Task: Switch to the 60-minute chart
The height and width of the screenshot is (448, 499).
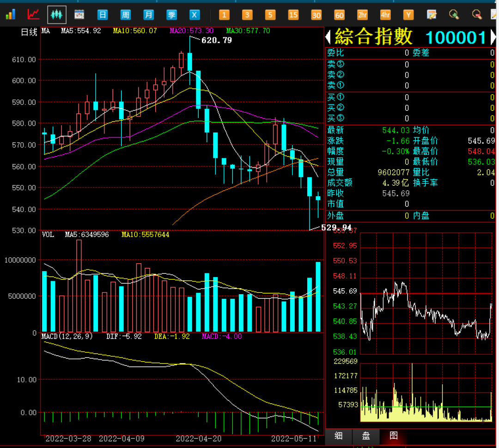Action: [x=339, y=15]
